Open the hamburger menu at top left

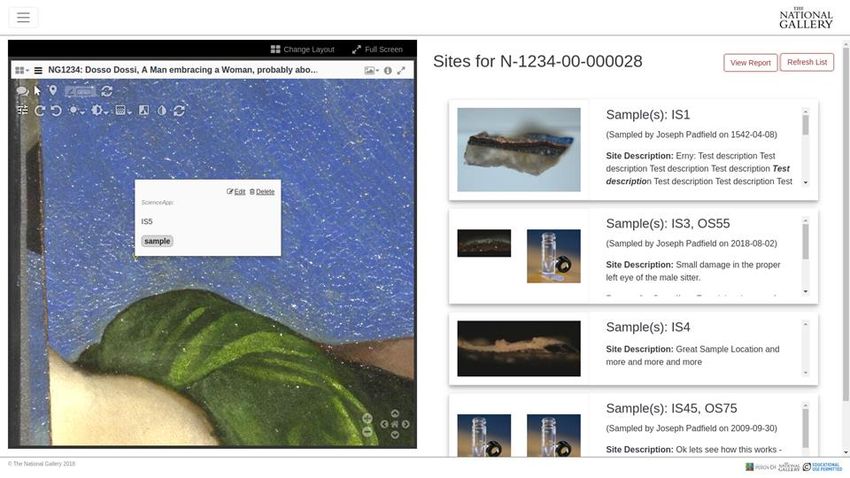click(23, 17)
